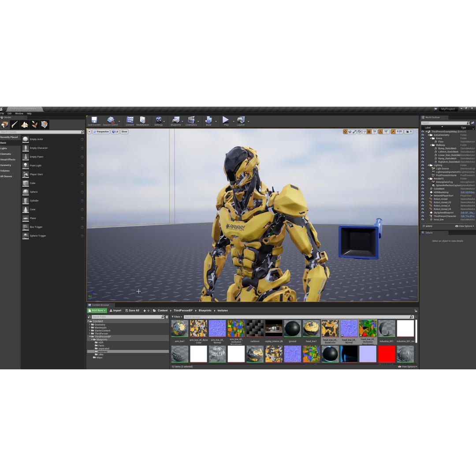Image resolution: width=476 pixels, height=476 pixels.
Task: Toggle rotation snapping in the viewport
Action: click(380, 132)
